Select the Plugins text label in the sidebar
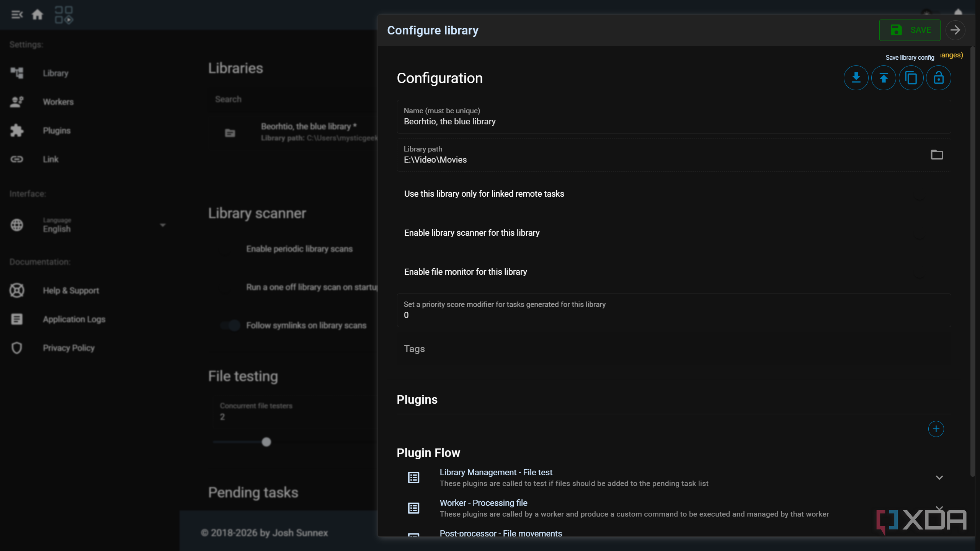The height and width of the screenshot is (551, 980). coord(57,130)
